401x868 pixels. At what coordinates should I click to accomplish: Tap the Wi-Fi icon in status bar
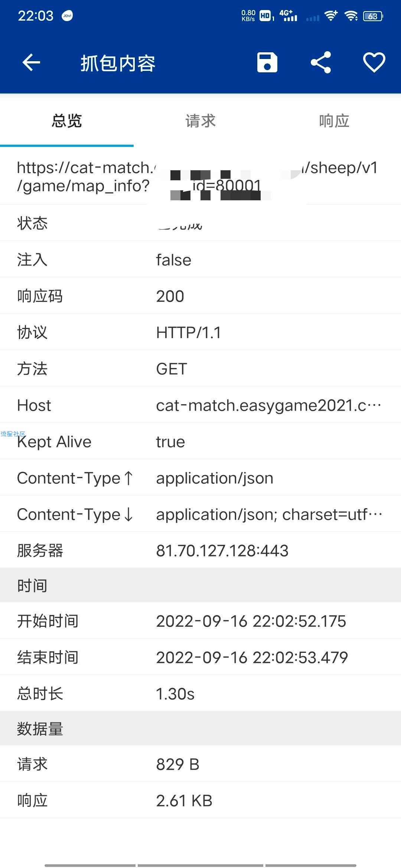point(351,16)
